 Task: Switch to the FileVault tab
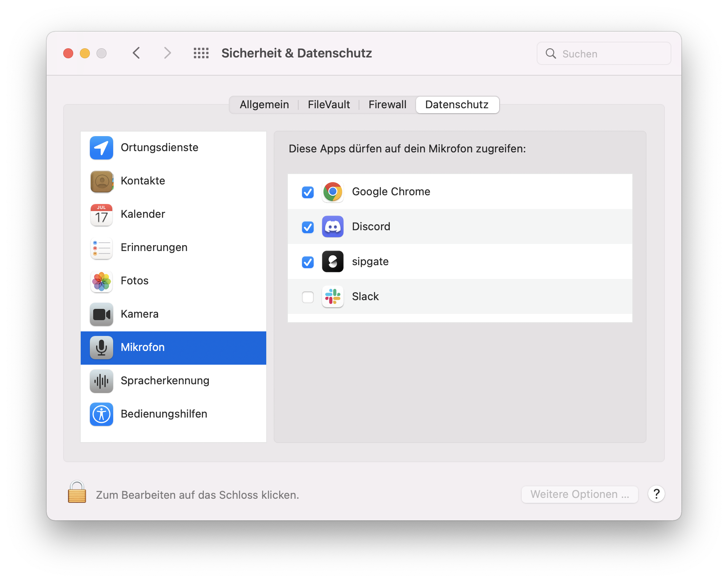(x=329, y=105)
